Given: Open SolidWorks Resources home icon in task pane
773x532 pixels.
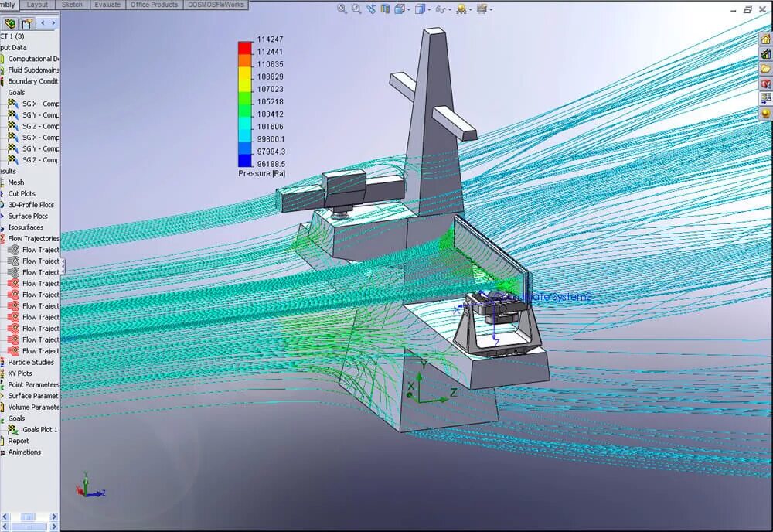Looking at the screenshot, I should pos(765,39).
